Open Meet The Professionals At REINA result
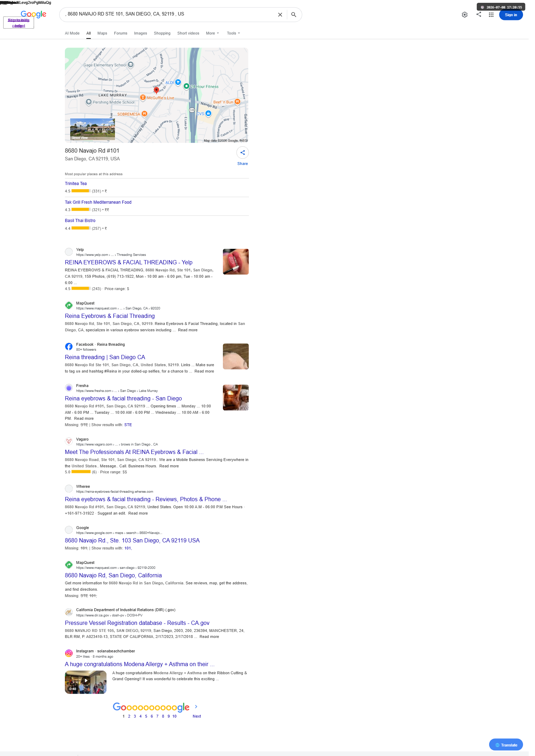The width and height of the screenshot is (535, 756). click(x=134, y=452)
